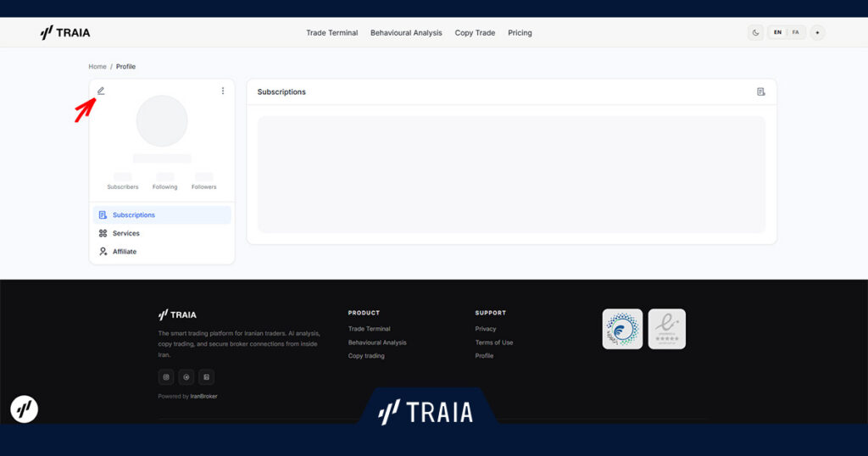Open Copy Trade from the top navigation
Screen dimensions: 868x456
(x=475, y=33)
